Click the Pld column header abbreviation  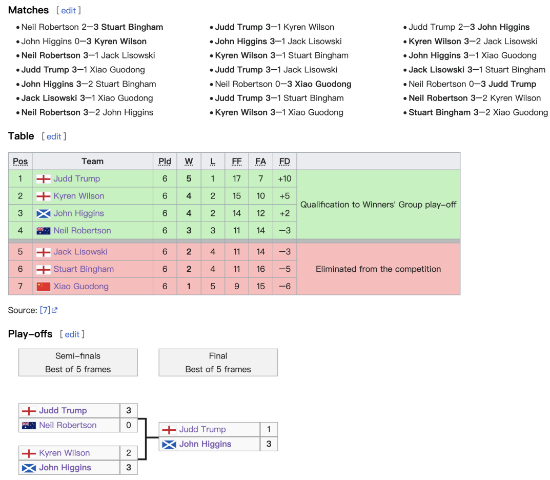pyautogui.click(x=165, y=161)
